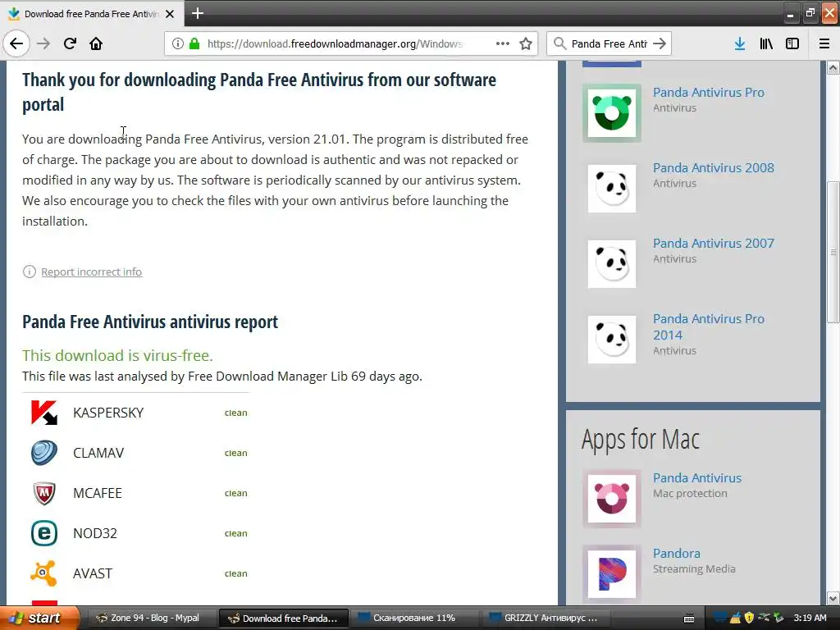The width and height of the screenshot is (840, 630).
Task: Click the NOD32 ESET icon
Action: point(44,533)
